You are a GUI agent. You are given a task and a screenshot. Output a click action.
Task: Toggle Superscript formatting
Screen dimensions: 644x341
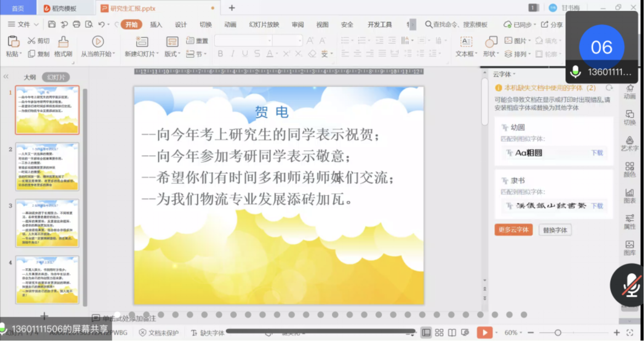(x=287, y=54)
